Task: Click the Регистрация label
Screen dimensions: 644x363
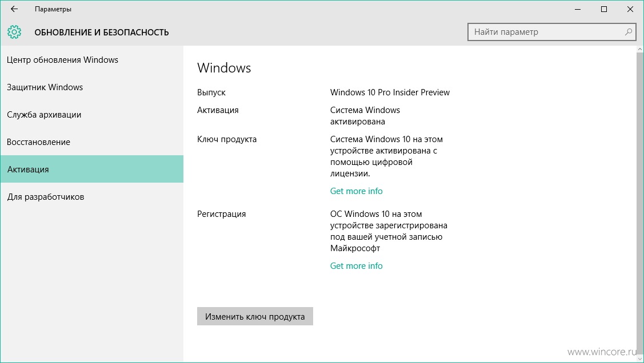Action: click(221, 214)
